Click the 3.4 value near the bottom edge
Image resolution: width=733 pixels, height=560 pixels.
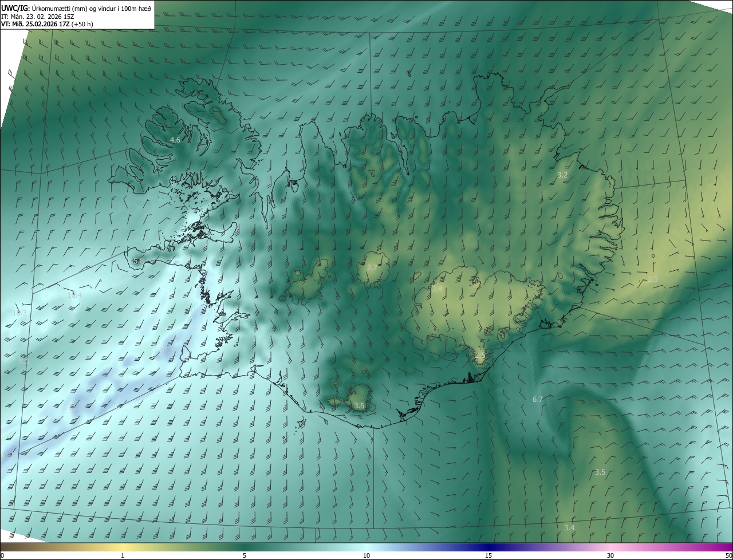(x=569, y=527)
